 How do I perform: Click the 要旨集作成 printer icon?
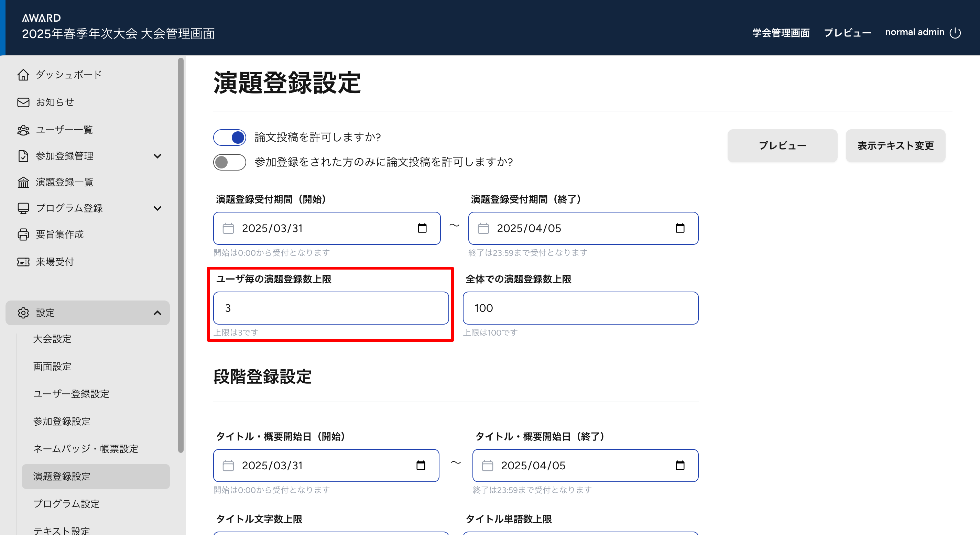point(23,234)
